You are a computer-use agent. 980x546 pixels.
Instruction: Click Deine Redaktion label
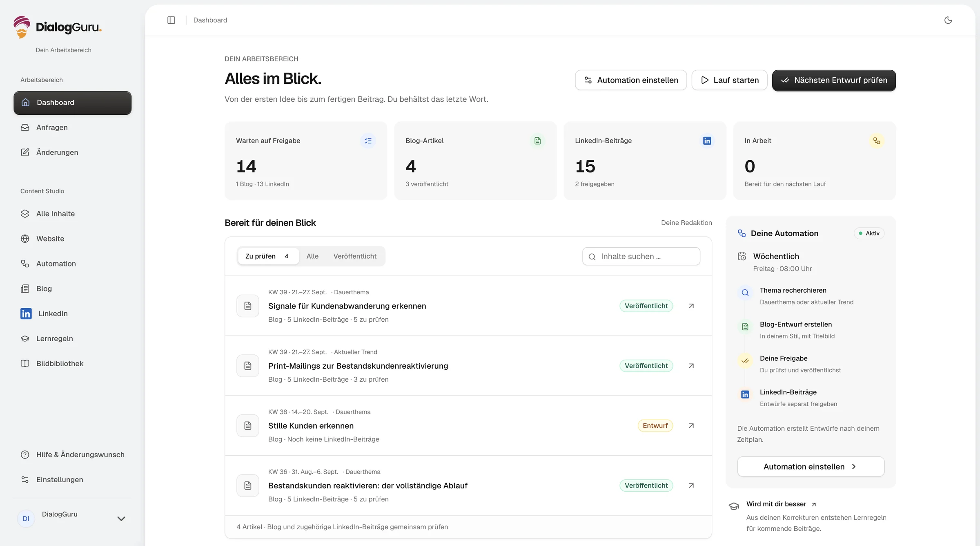pos(686,223)
